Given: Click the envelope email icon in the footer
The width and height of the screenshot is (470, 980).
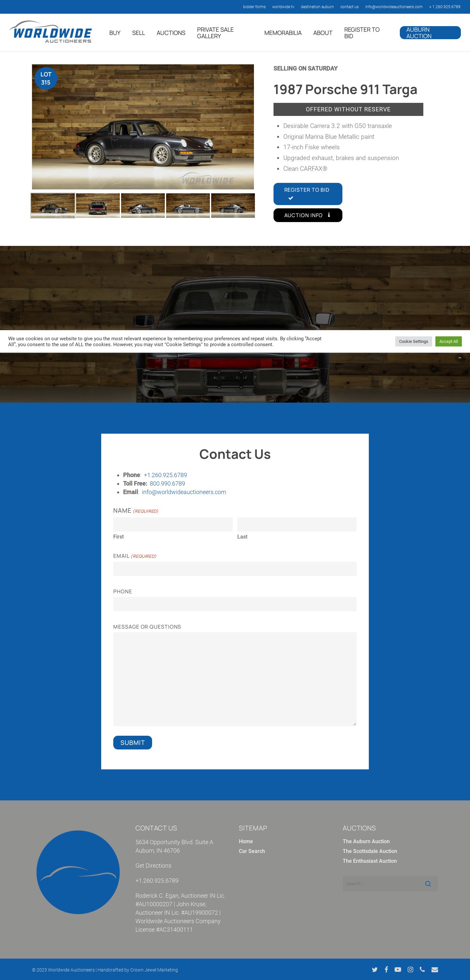Looking at the screenshot, I should pyautogui.click(x=435, y=969).
